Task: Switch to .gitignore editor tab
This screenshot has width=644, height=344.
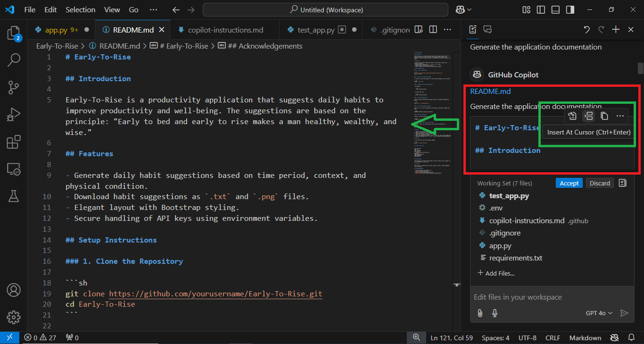Action: tap(387, 30)
